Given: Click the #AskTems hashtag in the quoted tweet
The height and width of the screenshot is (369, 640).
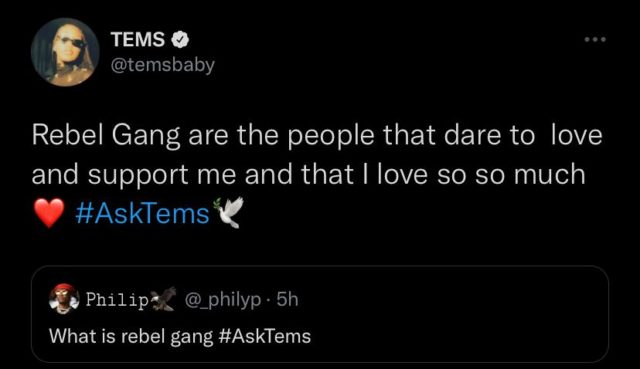Looking at the screenshot, I should point(265,337).
